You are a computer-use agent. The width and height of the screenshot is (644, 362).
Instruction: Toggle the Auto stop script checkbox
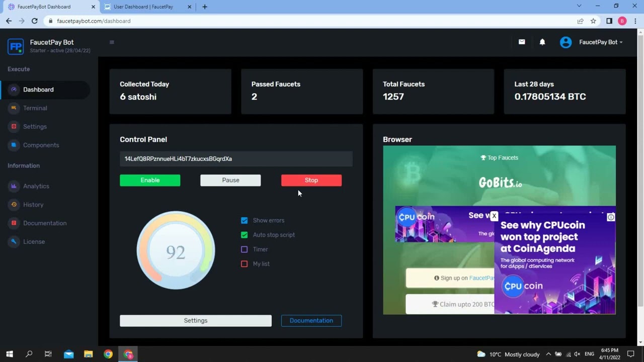244,235
